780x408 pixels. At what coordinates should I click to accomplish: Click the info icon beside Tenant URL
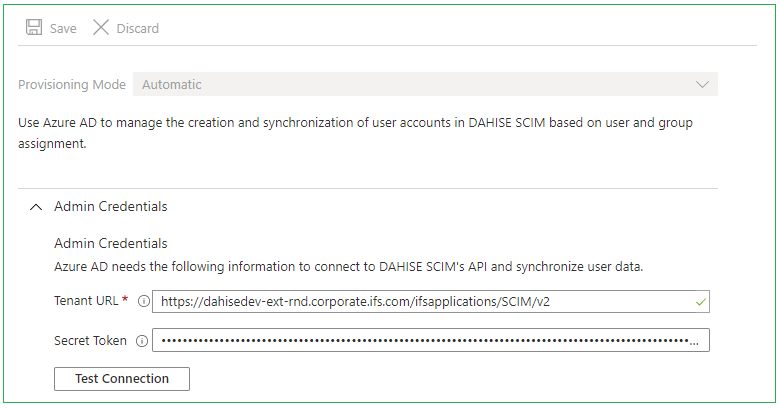tap(143, 301)
